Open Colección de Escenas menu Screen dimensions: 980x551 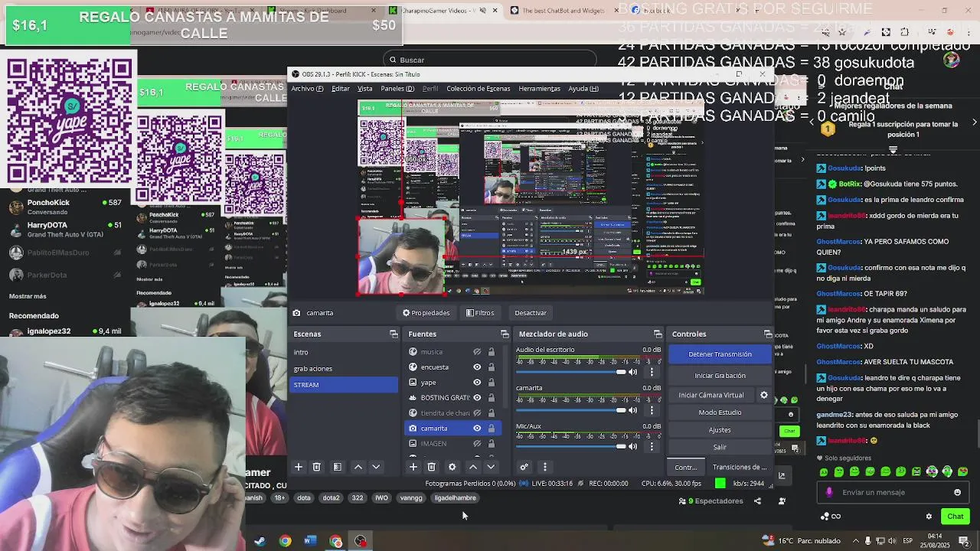[x=478, y=89]
